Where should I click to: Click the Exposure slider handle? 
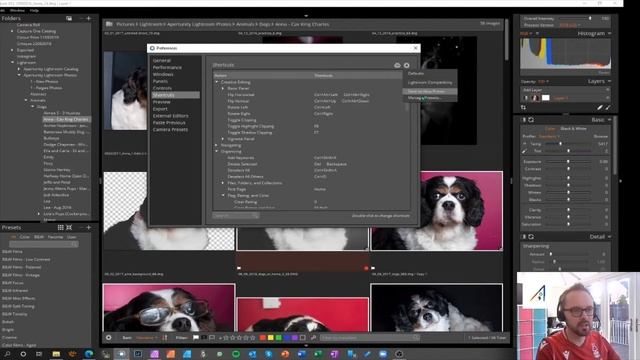pyautogui.click(x=568, y=162)
